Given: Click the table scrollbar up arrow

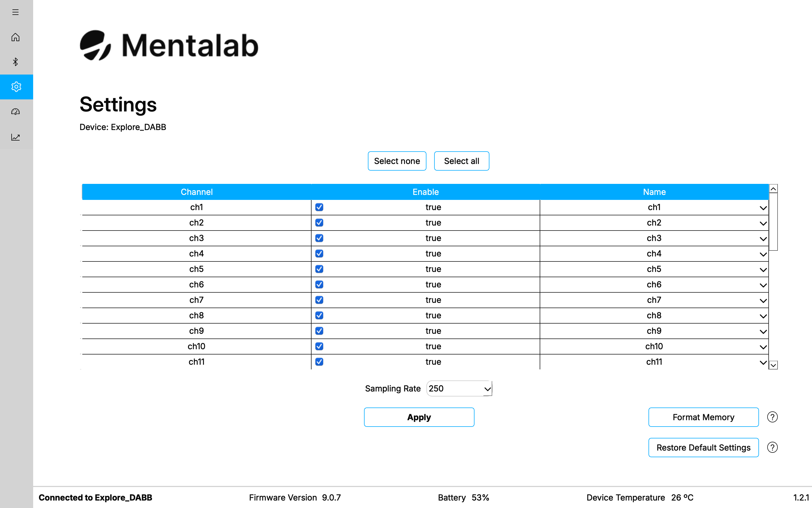Looking at the screenshot, I should pyautogui.click(x=773, y=189).
